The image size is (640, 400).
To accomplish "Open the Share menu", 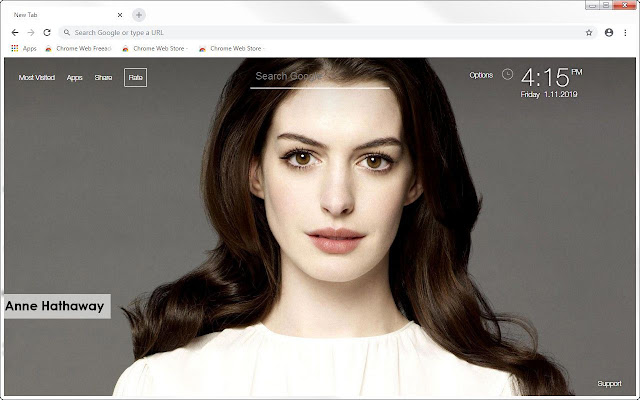I will 103,78.
